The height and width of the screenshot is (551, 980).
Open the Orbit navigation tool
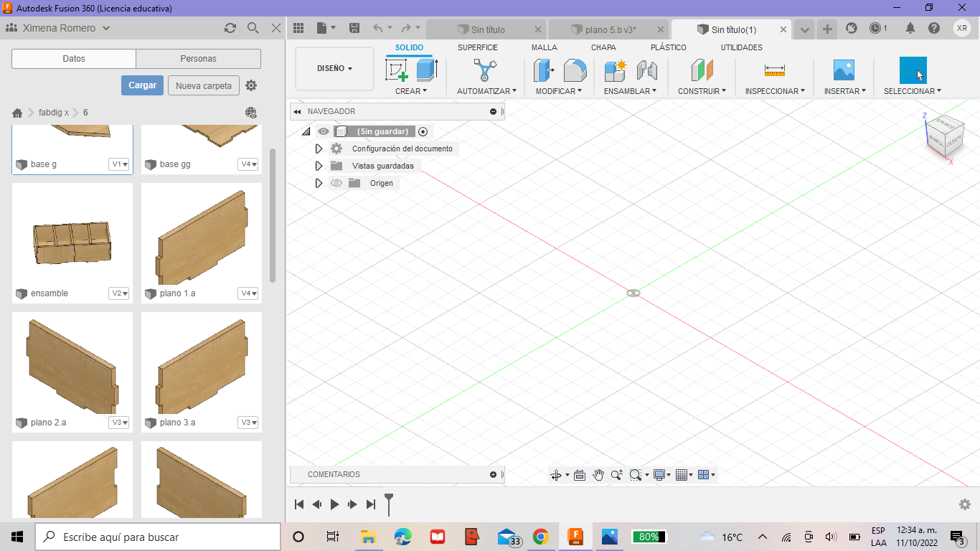click(555, 475)
